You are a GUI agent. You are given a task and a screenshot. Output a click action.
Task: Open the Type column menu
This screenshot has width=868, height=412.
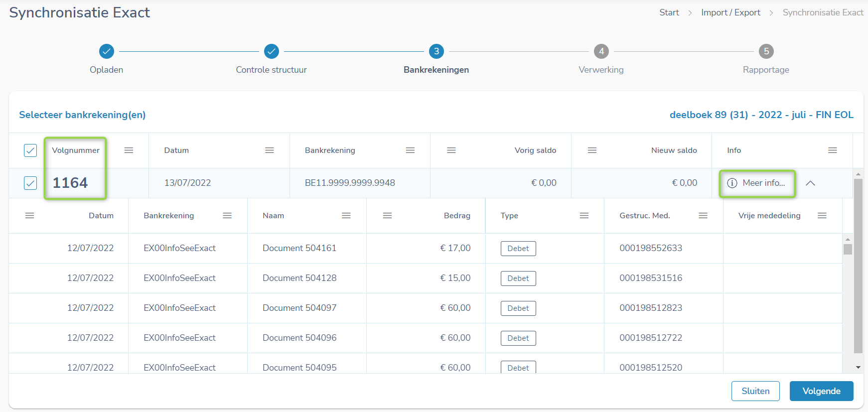pyautogui.click(x=584, y=216)
